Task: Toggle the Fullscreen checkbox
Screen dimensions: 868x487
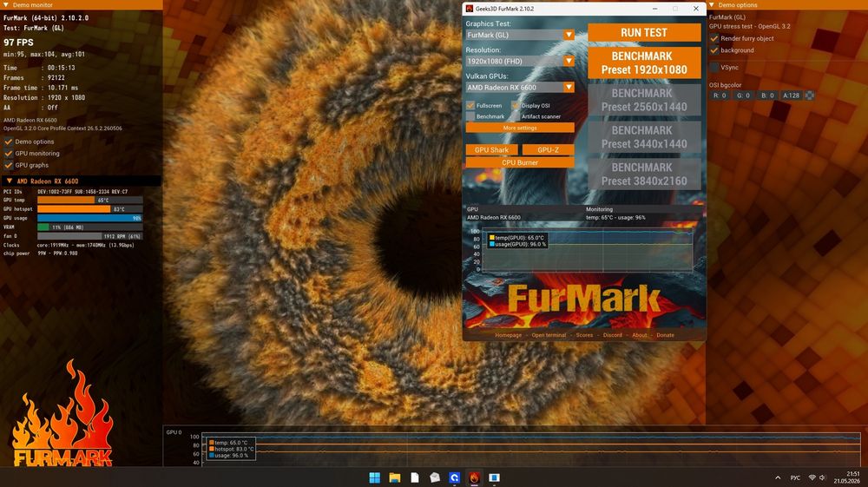Action: (470, 105)
